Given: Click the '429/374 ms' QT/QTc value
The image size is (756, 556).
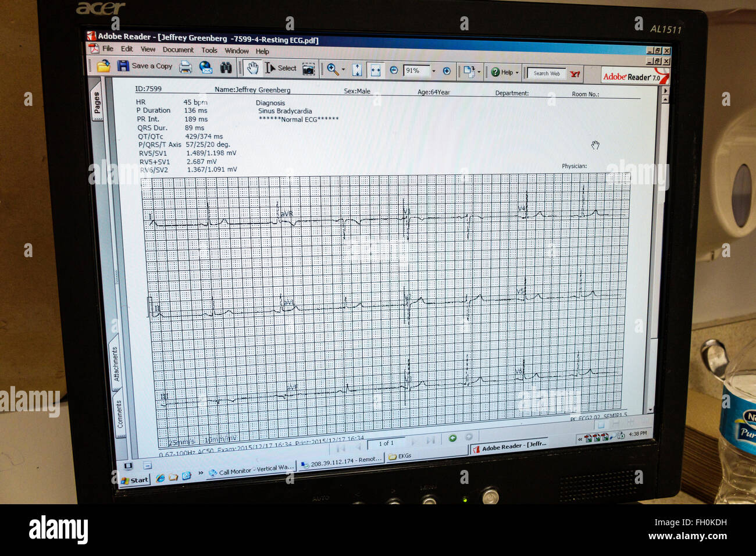Looking at the screenshot, I should point(204,137).
